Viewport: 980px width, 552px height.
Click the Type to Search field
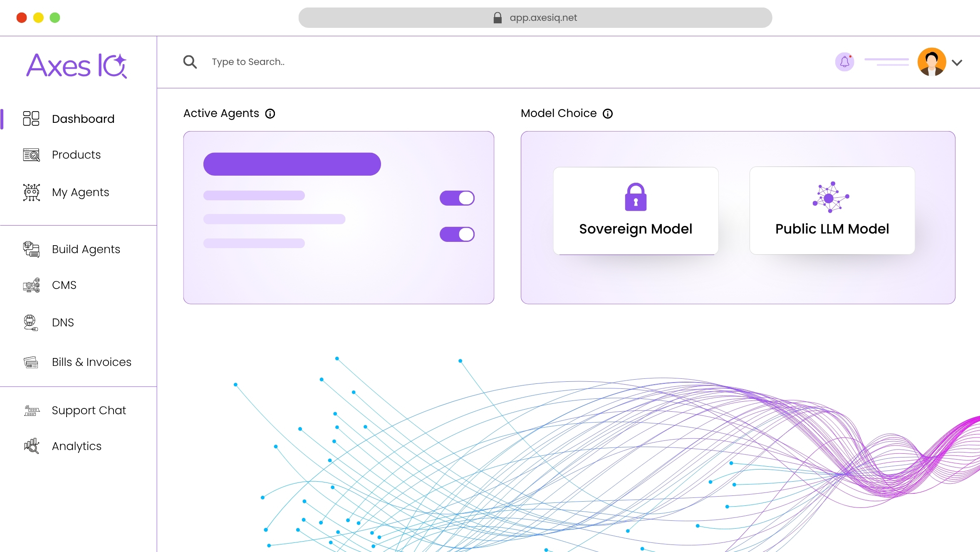click(x=248, y=62)
